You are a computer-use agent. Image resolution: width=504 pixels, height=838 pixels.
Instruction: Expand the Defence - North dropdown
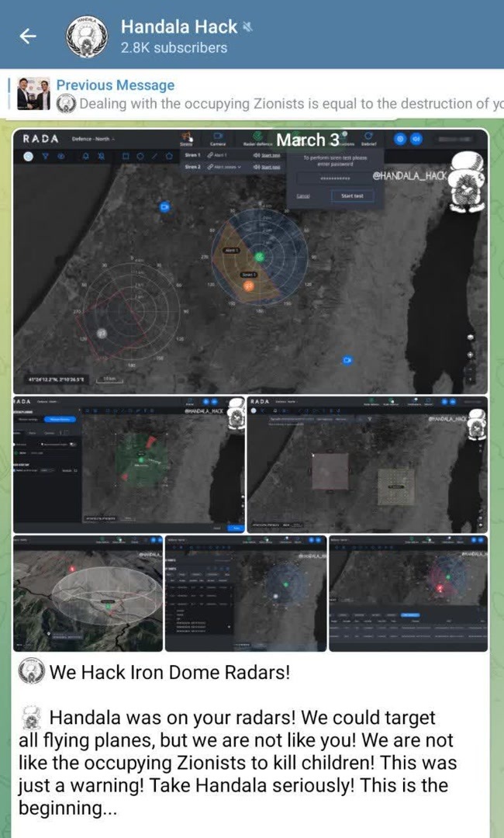click(x=93, y=139)
